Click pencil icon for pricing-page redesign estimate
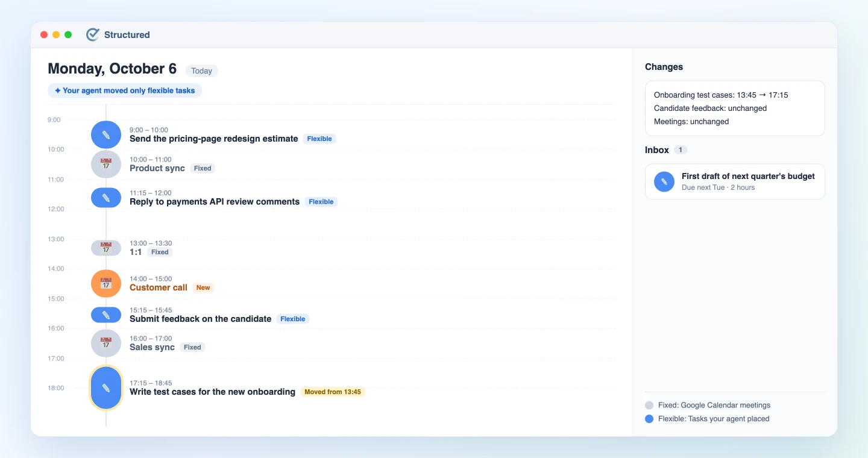Viewport: 868px width, 458px height. [106, 134]
